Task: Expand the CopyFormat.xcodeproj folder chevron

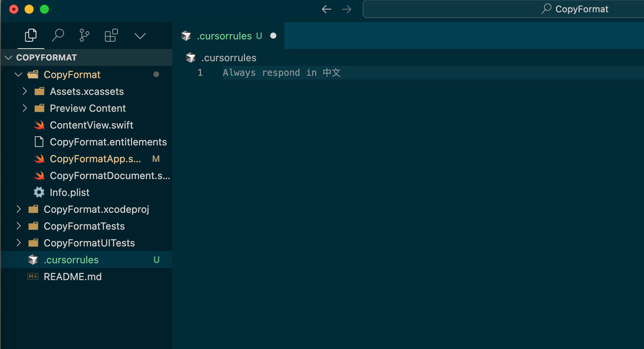Action: coord(19,209)
